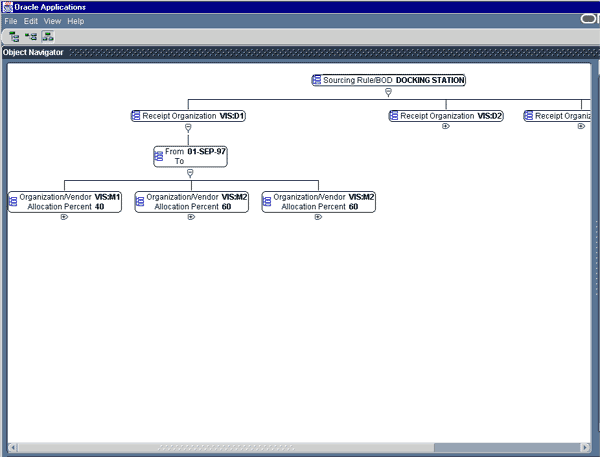Viewport: 600px width, 457px height.
Task: Switch to vertical tree layout icon
Action: click(x=14, y=37)
